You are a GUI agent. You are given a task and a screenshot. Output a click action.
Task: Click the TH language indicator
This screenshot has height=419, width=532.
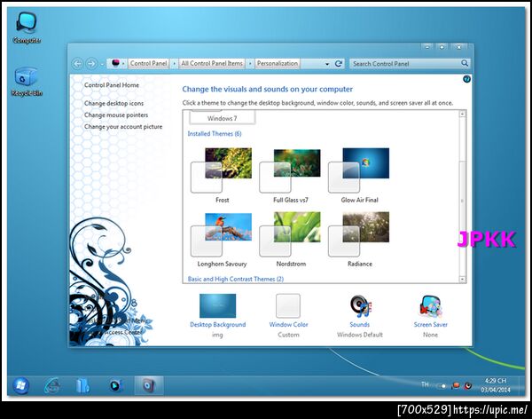(425, 384)
